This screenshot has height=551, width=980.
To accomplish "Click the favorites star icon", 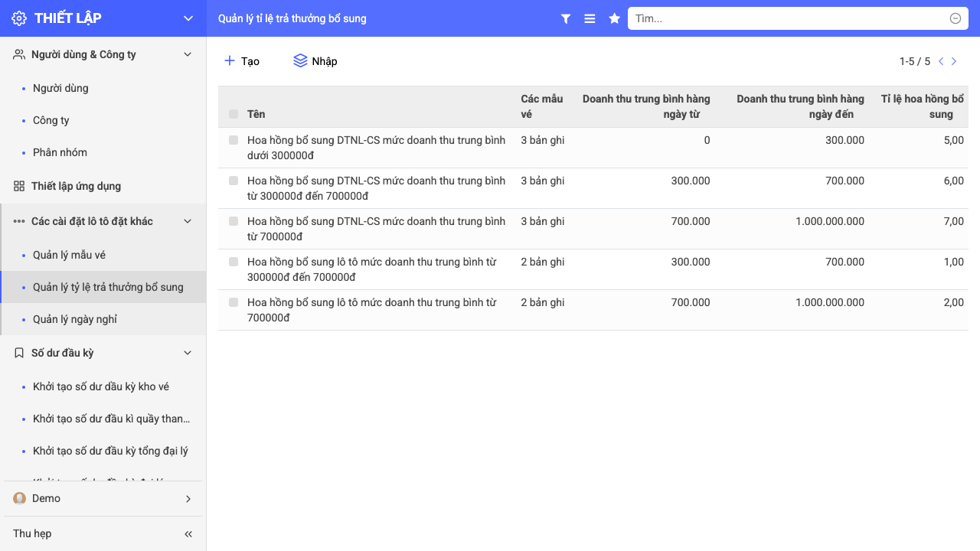I will pos(614,18).
